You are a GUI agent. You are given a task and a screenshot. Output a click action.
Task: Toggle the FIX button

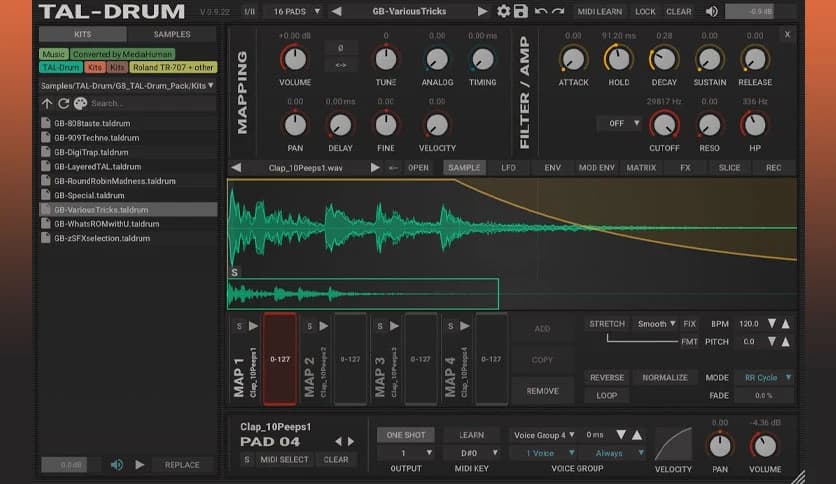(x=689, y=324)
